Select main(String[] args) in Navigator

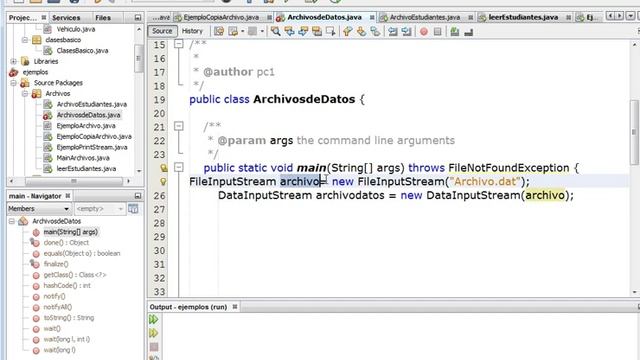[x=71, y=232]
